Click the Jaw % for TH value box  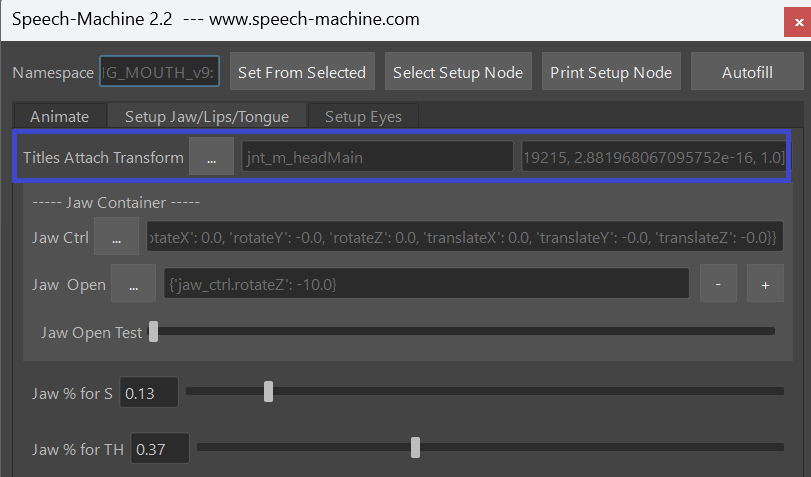click(x=160, y=449)
